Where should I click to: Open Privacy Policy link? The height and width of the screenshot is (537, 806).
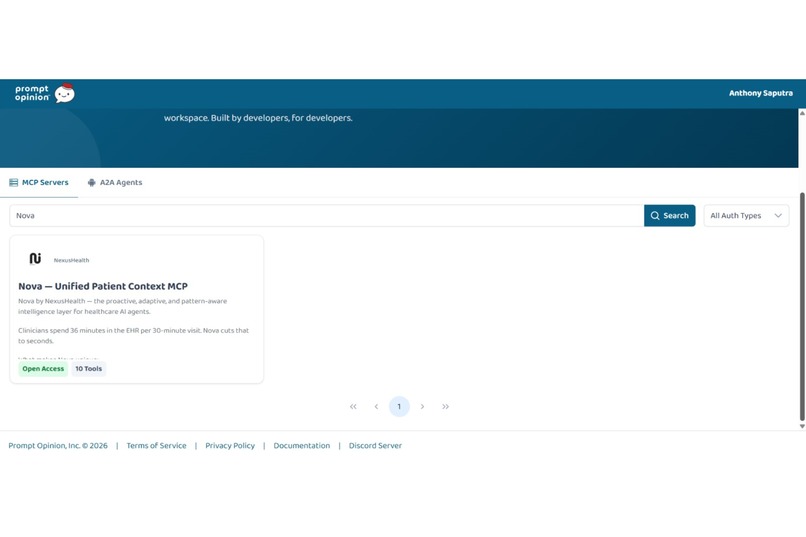pos(230,446)
